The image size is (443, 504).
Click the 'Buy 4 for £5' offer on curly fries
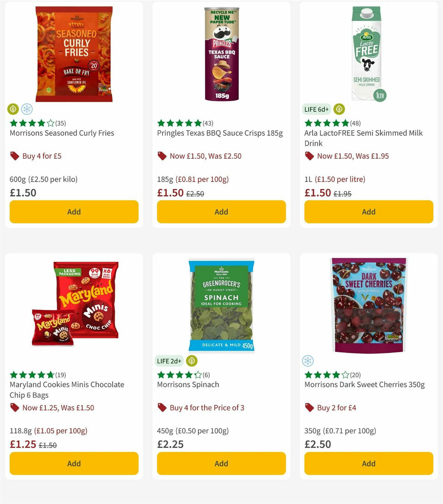pyautogui.click(x=41, y=156)
